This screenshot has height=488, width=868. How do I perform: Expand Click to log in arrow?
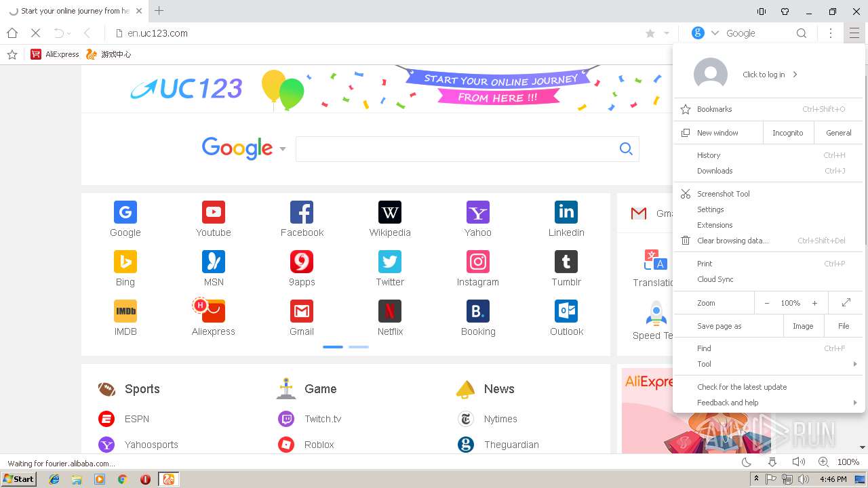pos(795,75)
